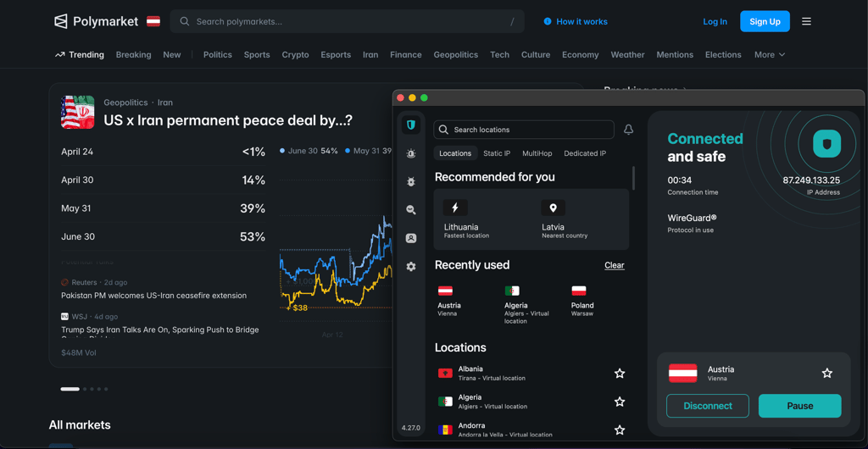
Task: Click the Disconnect button
Action: tap(708, 406)
